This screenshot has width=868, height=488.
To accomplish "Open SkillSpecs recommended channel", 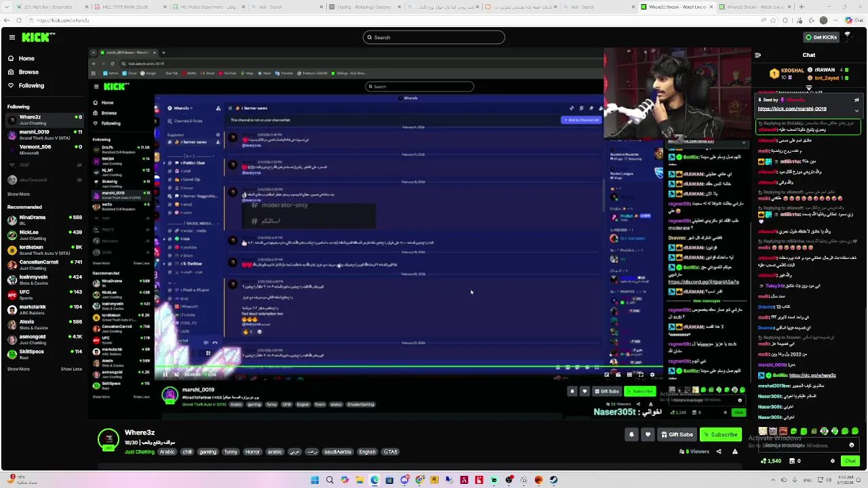I will coord(44,354).
